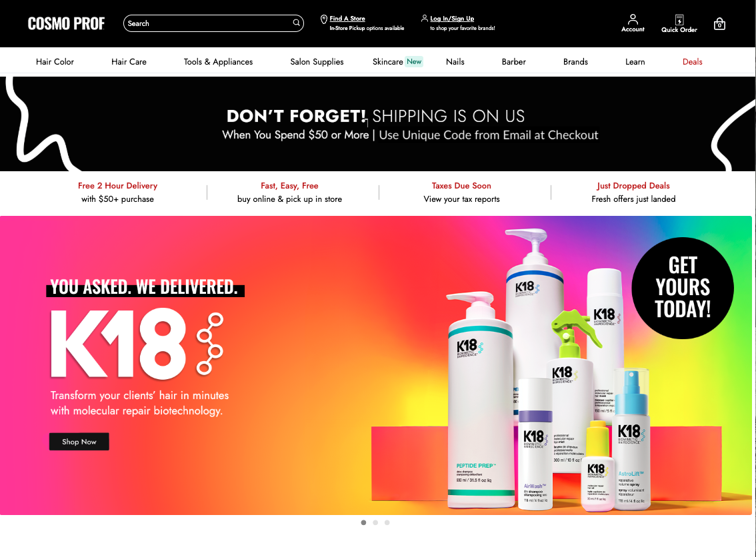The width and height of the screenshot is (756, 557).
Task: Open the Log In/Sign Up link
Action: (452, 18)
